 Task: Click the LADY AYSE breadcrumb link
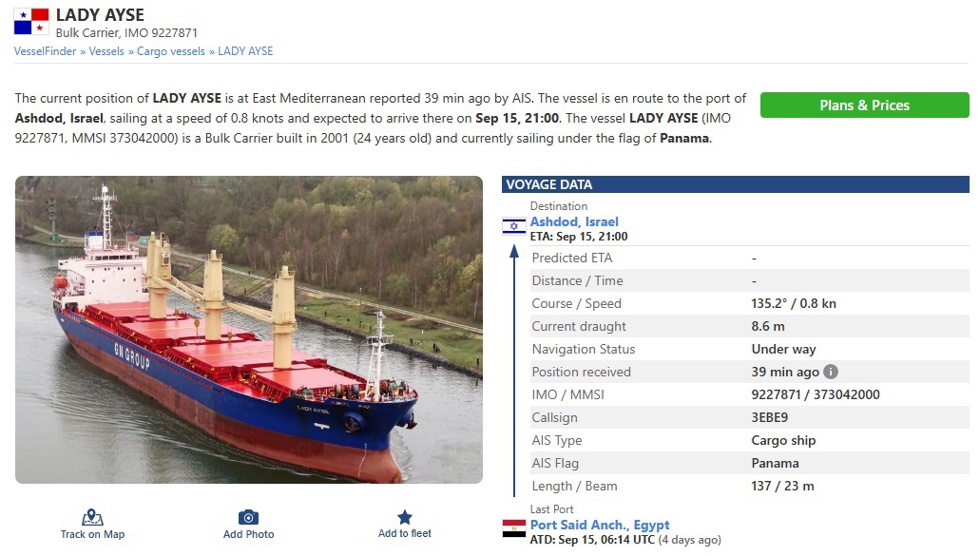coord(245,51)
